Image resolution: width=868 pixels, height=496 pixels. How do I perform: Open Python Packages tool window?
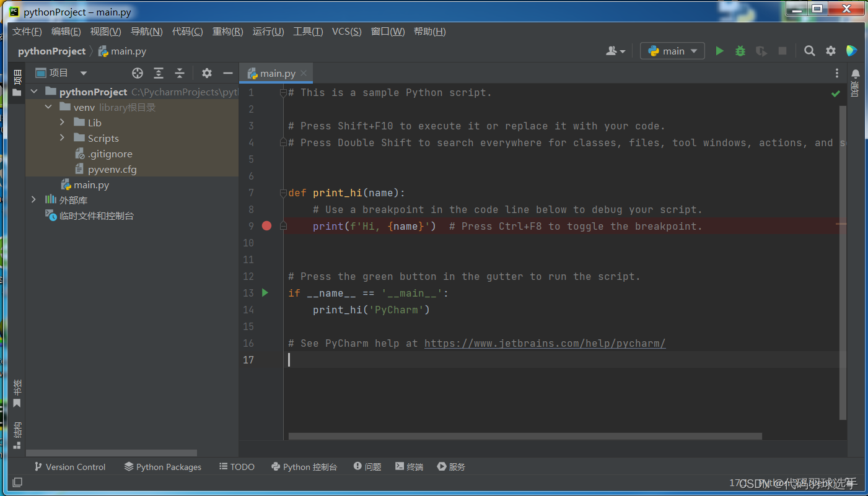point(163,467)
